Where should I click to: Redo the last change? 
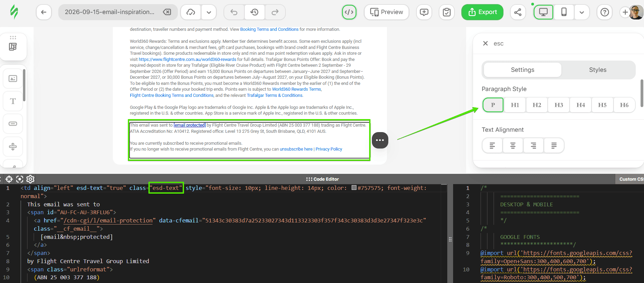(x=275, y=12)
